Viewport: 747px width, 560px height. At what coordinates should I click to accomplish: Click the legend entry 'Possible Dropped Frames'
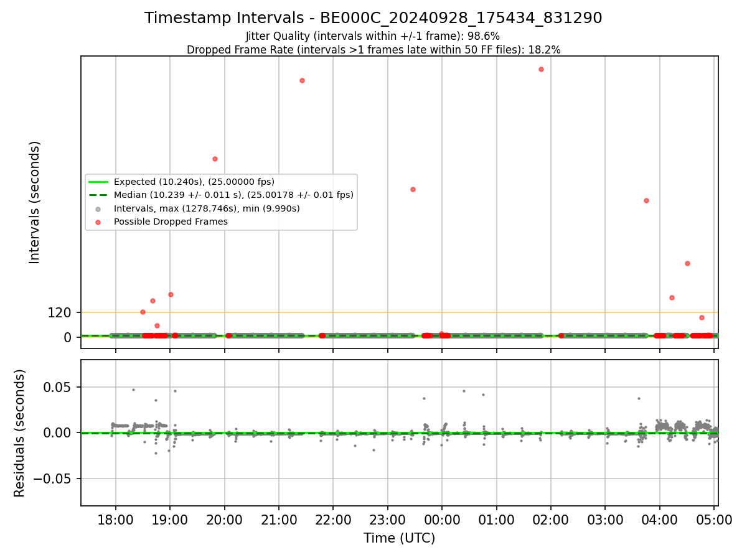pos(171,222)
